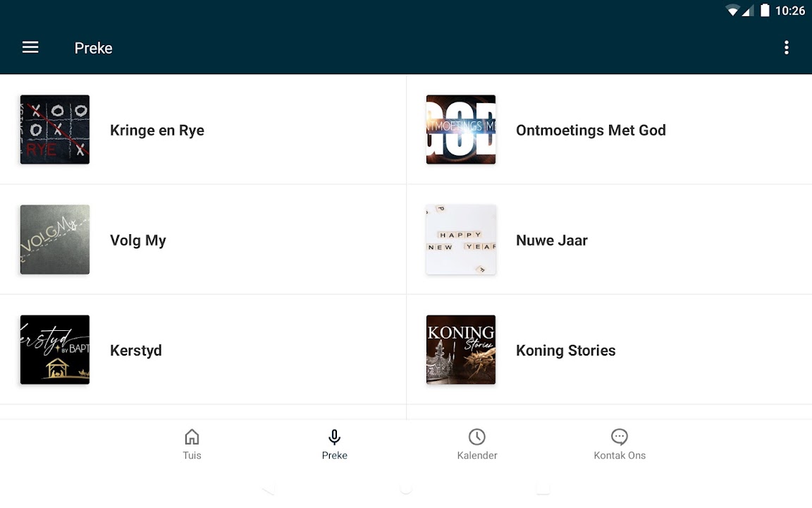Click the Koning Stories title text

point(566,351)
